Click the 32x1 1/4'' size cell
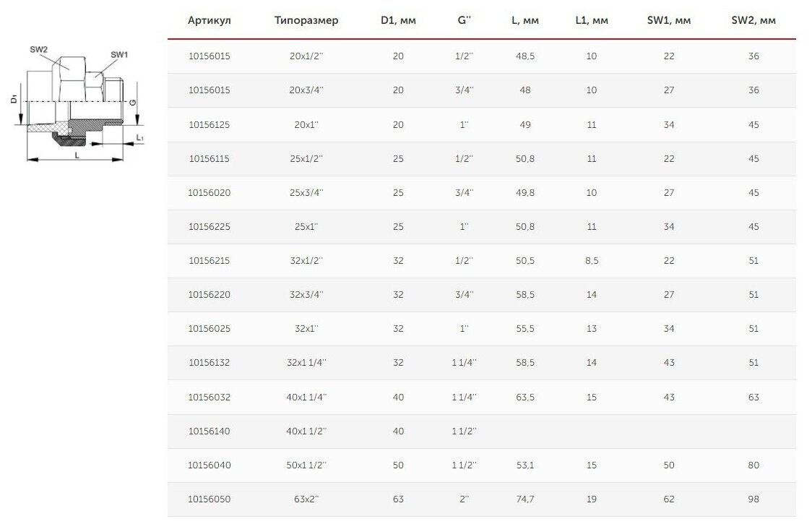This screenshot has height=524, width=812. click(x=306, y=362)
